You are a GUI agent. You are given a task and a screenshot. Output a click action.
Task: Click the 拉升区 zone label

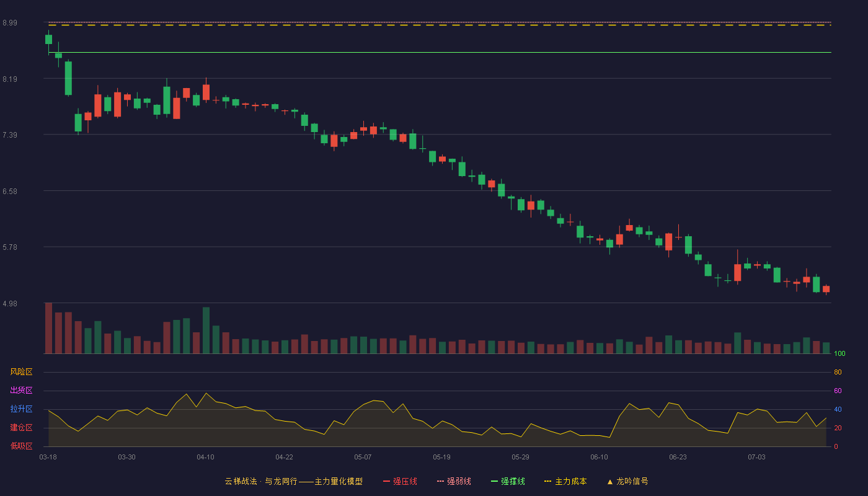point(21,409)
